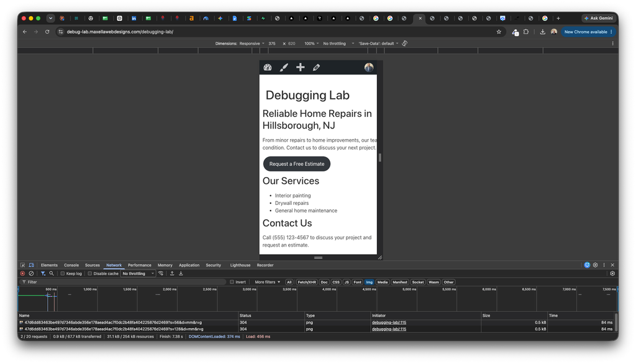
Task: Click the WordPress plus (New) icon
Action: (300, 67)
